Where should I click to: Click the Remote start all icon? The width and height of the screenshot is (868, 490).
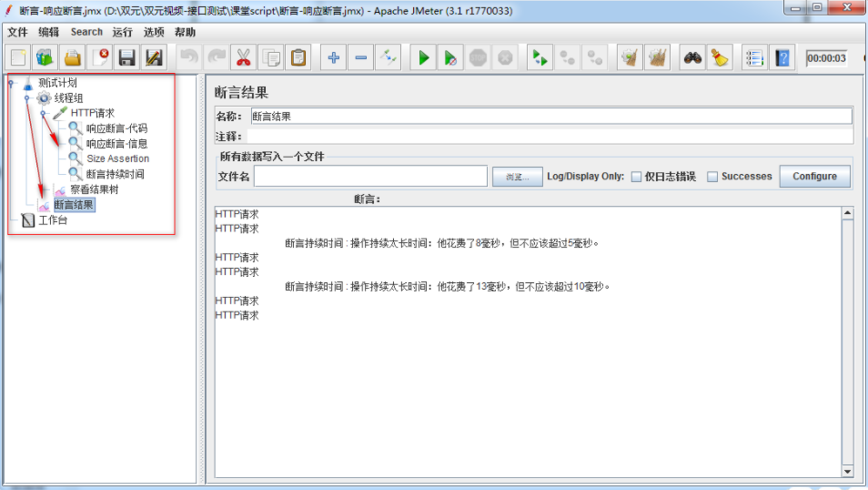(540, 57)
